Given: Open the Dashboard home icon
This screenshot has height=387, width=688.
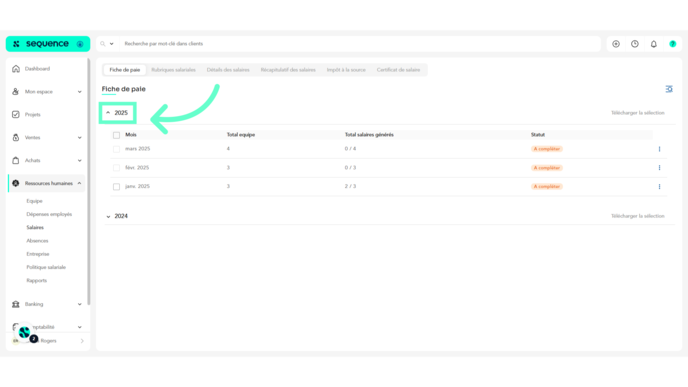Looking at the screenshot, I should [x=16, y=69].
